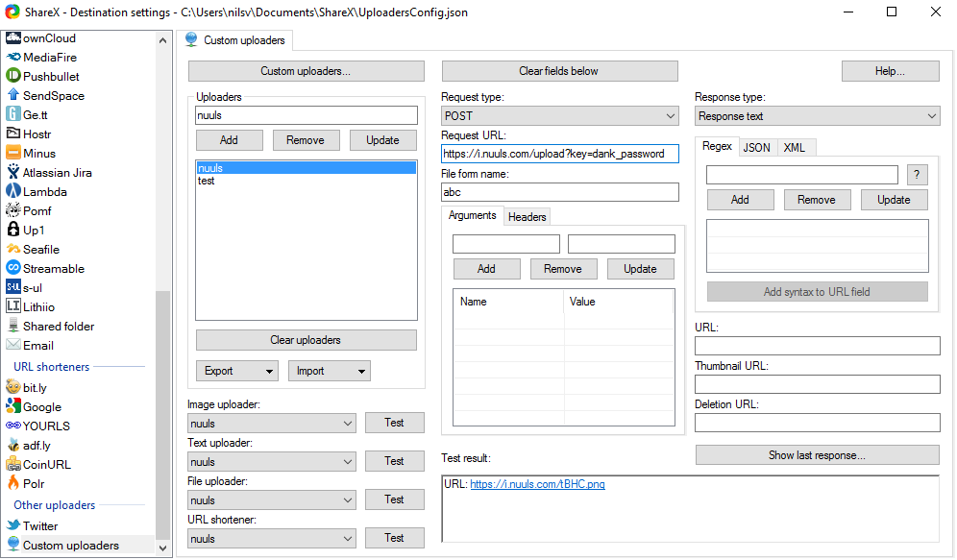Switch to the Headers tab
The image size is (957, 560).
pos(527,216)
